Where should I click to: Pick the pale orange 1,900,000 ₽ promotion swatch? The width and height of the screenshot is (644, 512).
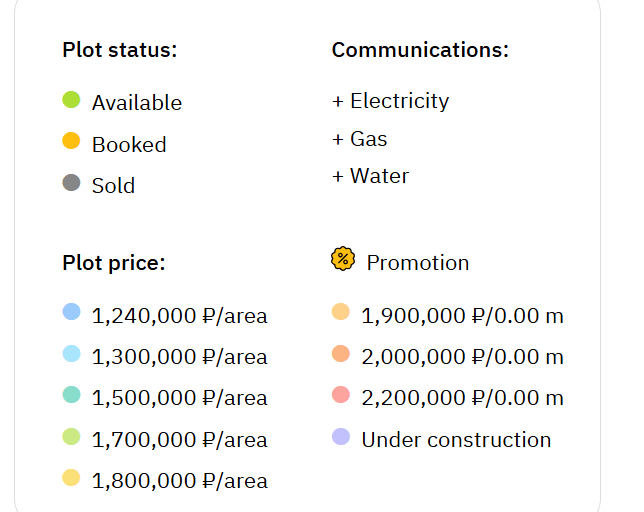pyautogui.click(x=340, y=312)
